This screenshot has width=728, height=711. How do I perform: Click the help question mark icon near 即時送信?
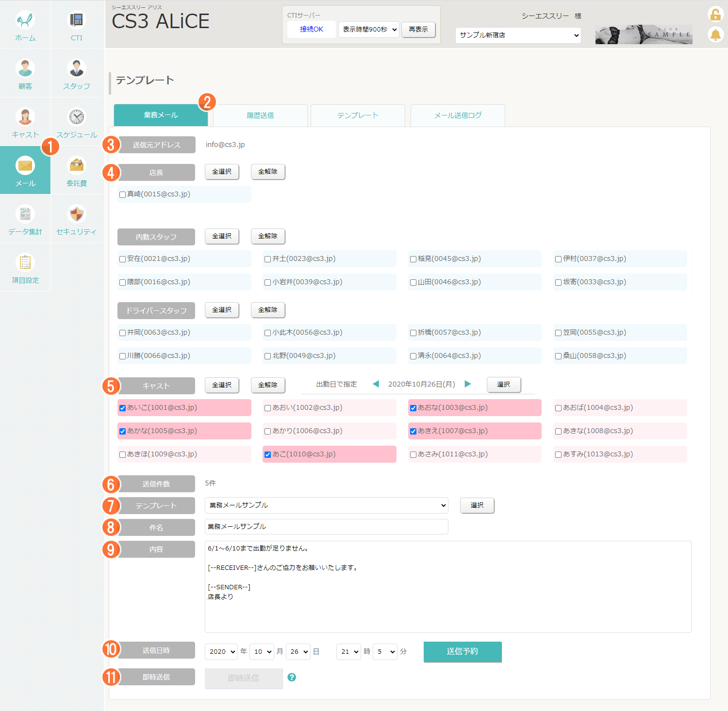(x=292, y=677)
